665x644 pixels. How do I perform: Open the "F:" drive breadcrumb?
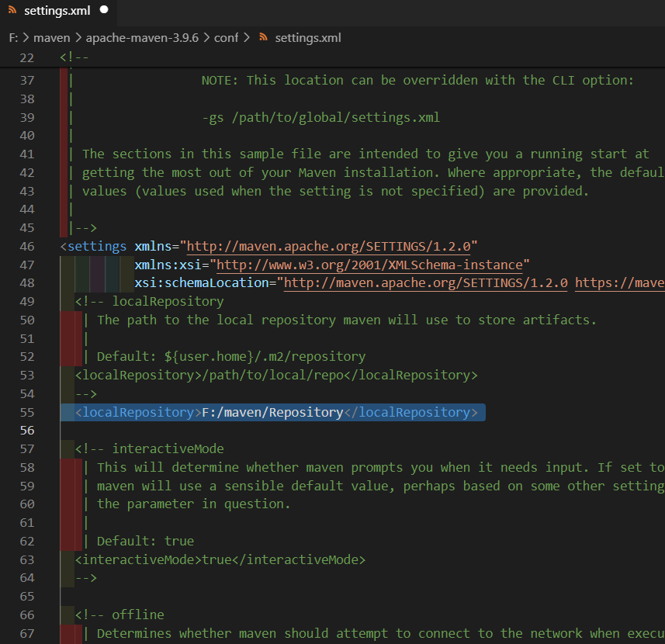[14, 37]
